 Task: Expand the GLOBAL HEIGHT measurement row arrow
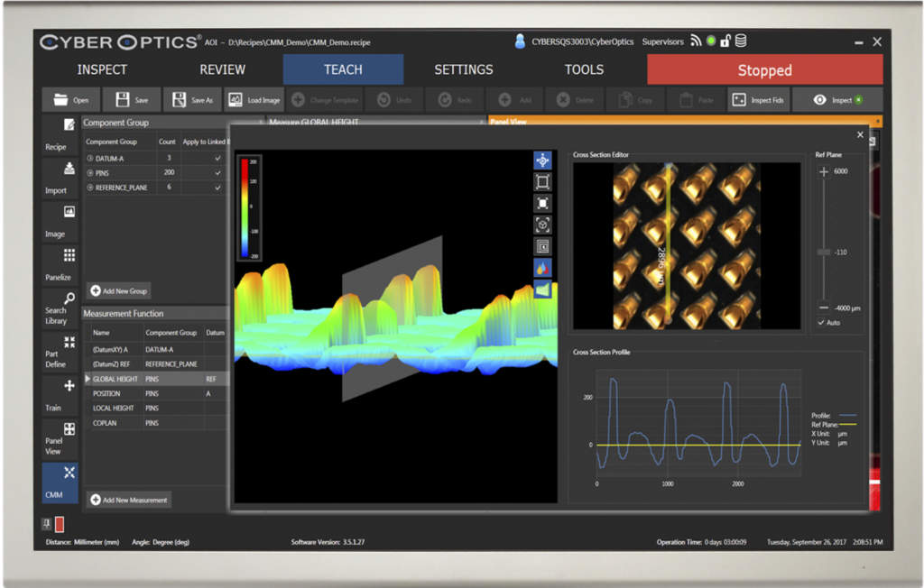coord(88,379)
